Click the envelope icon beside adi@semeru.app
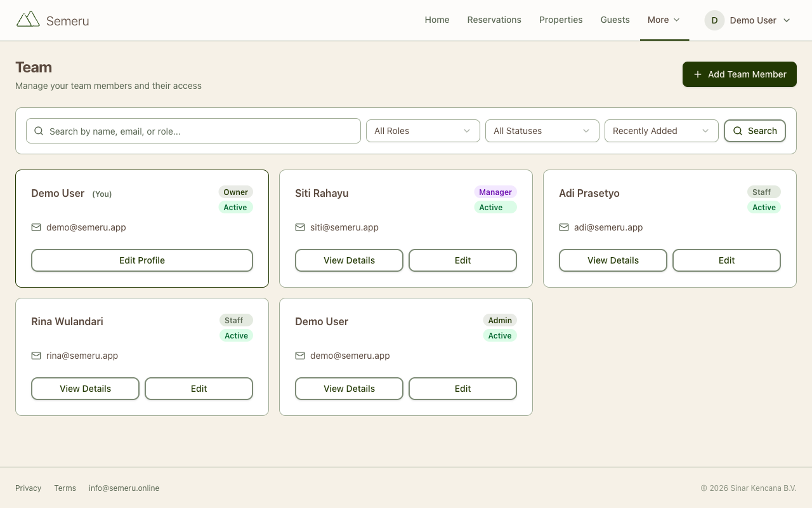This screenshot has height=508, width=812. click(x=564, y=227)
